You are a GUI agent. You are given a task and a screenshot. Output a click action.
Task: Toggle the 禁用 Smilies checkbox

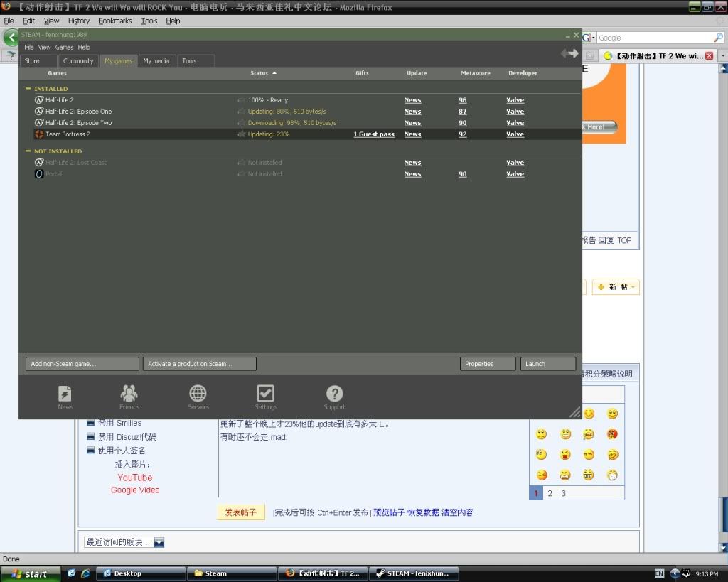[x=90, y=423]
